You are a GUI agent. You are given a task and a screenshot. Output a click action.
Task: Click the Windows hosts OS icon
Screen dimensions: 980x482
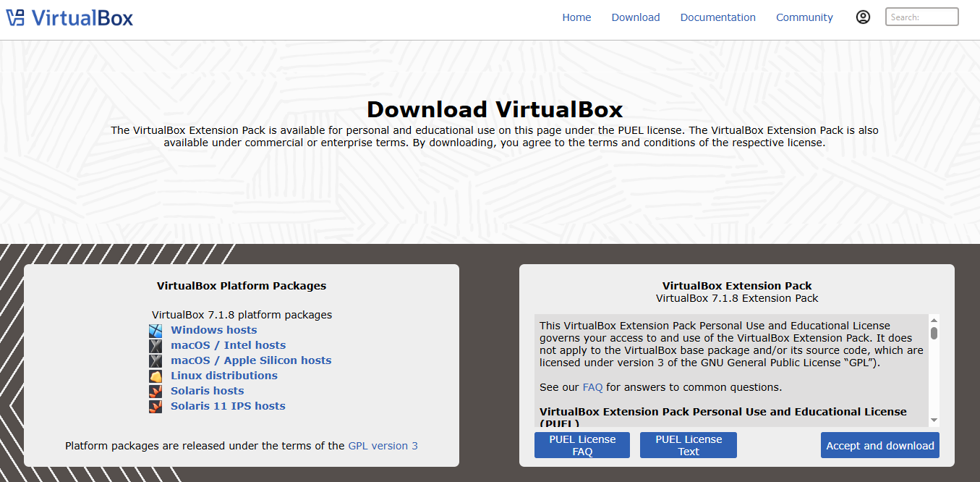click(x=155, y=331)
